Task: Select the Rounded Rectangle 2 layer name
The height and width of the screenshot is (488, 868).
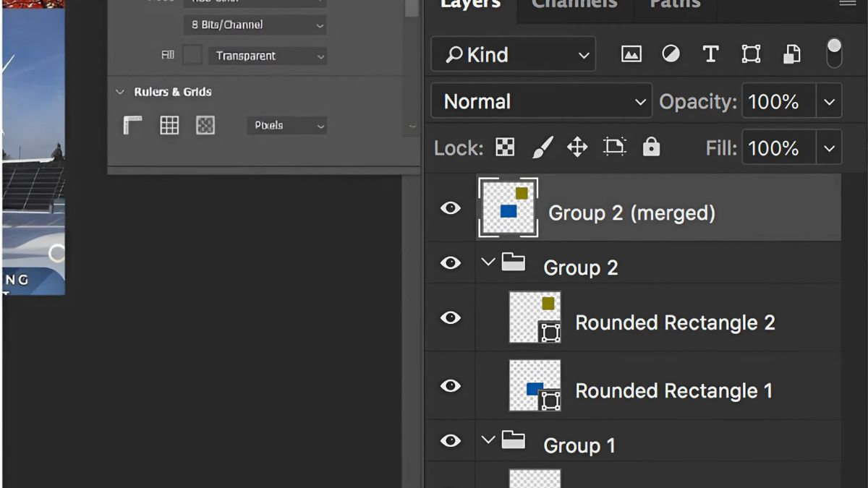Action: point(675,322)
